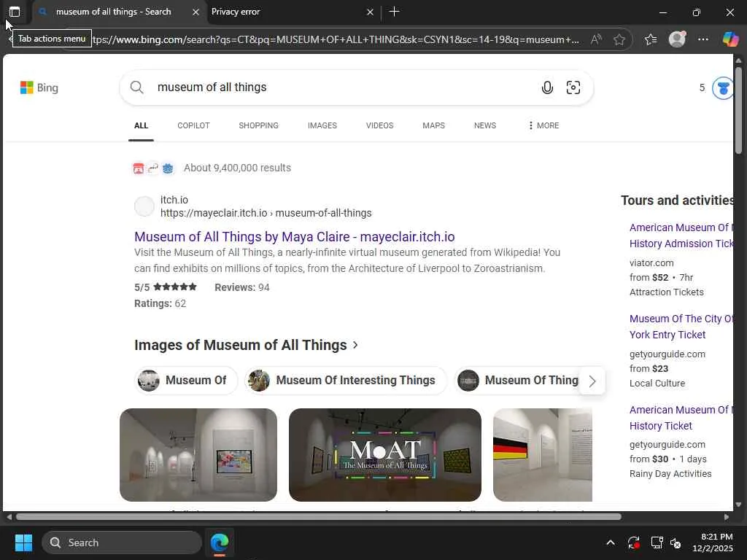Show hidden system tray icons chevron
Screen dimensions: 747x560
tap(611, 542)
